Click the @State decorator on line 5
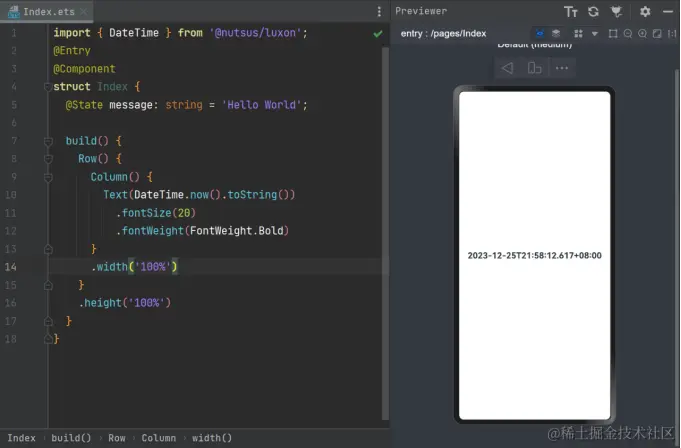Viewport: 681px width, 448px height. (84, 105)
